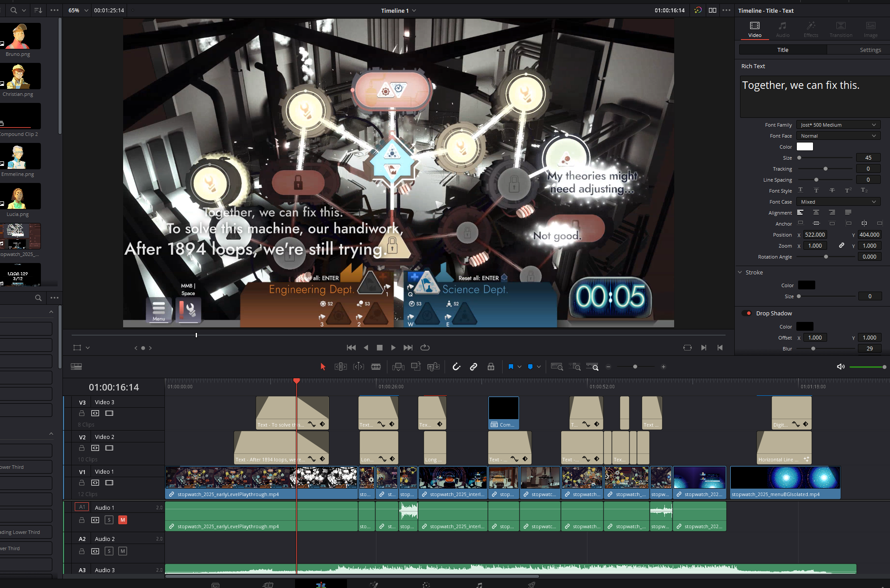
Task: Play the timeline in reverse
Action: point(366,347)
